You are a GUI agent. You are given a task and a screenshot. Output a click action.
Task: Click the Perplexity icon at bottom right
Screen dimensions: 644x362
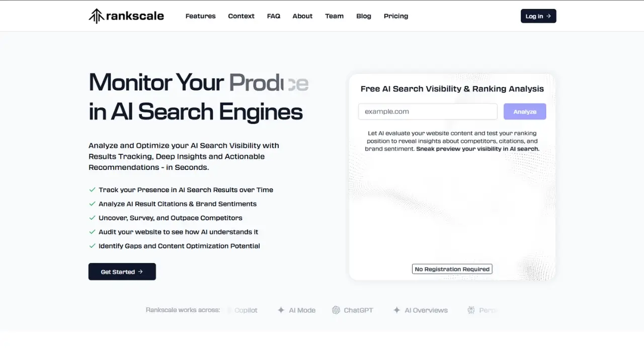(470, 310)
